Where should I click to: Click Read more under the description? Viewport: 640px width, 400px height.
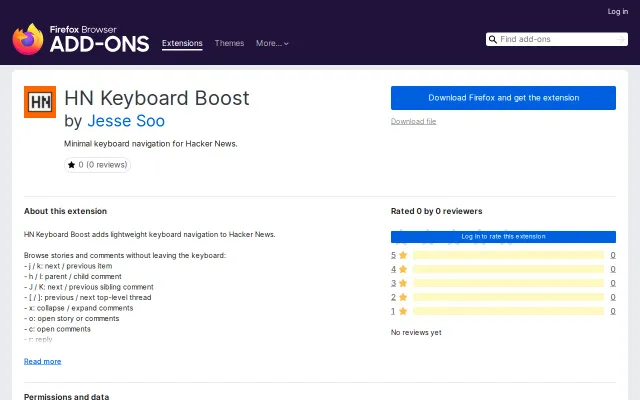click(x=42, y=361)
